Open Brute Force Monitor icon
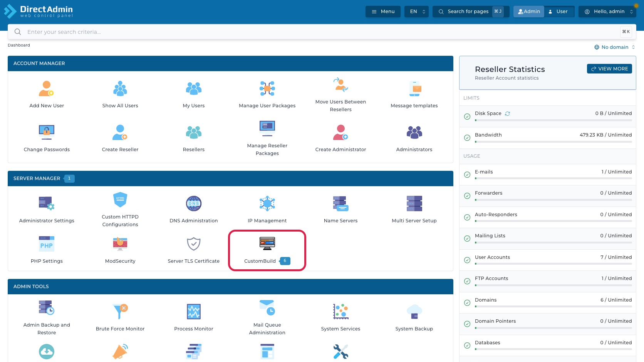This screenshot has width=644, height=362. click(120, 312)
